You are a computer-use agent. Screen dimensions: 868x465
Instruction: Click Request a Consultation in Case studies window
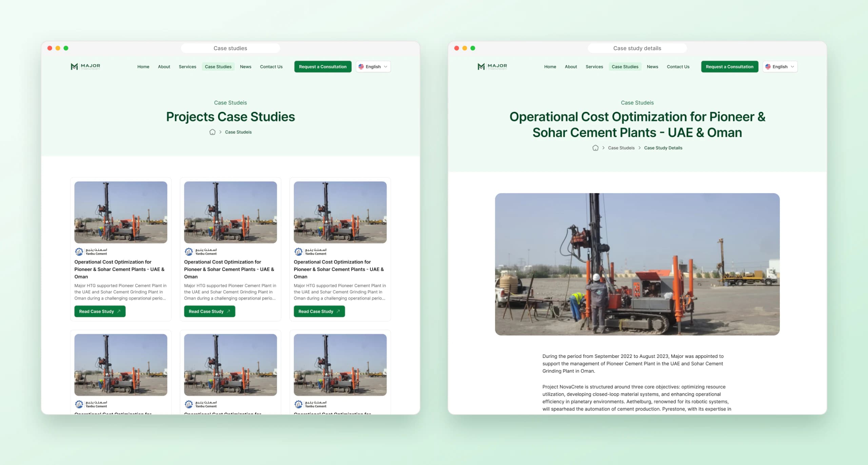pyautogui.click(x=323, y=67)
